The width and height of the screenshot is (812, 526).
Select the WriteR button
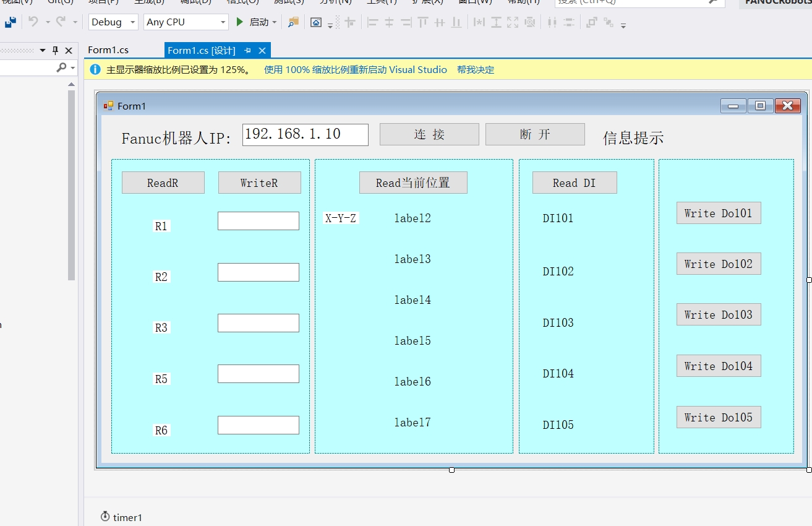260,183
